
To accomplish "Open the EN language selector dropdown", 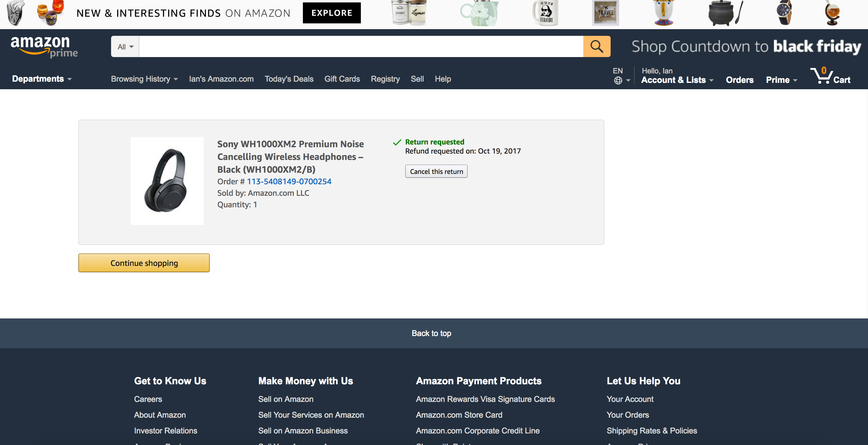I will [621, 76].
